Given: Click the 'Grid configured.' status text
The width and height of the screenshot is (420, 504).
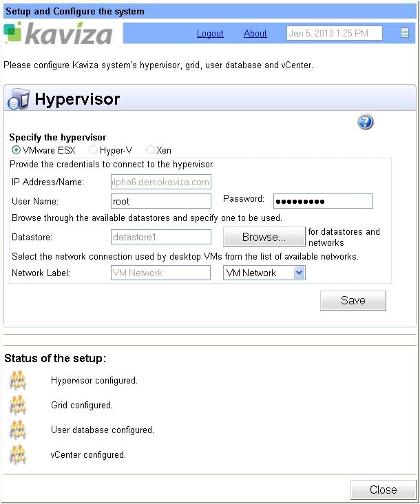Looking at the screenshot, I should (x=82, y=406).
